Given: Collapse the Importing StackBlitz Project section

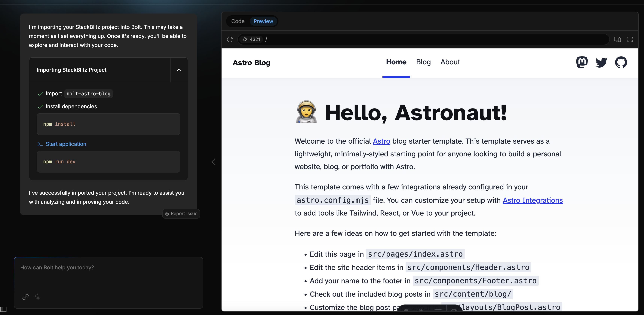Looking at the screenshot, I should coord(179,70).
